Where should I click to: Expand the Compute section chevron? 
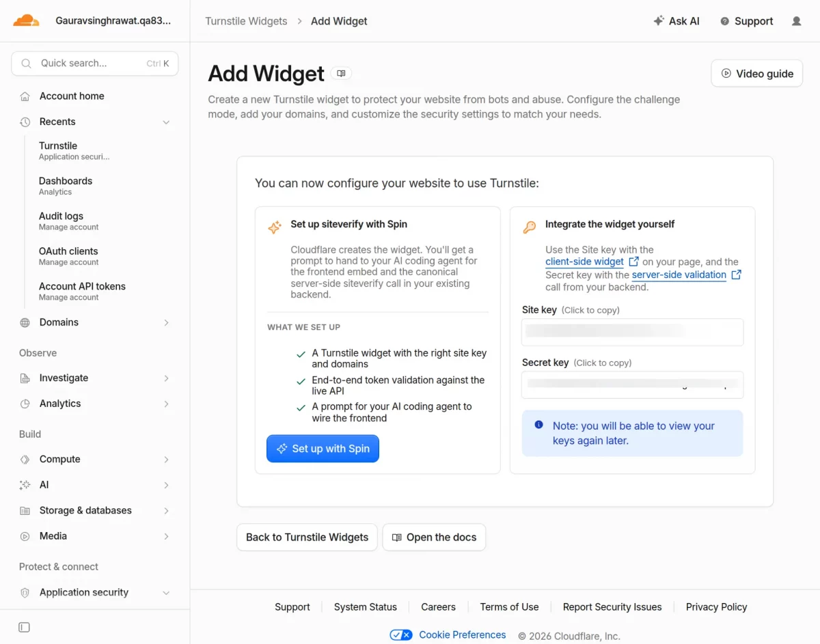coord(166,460)
